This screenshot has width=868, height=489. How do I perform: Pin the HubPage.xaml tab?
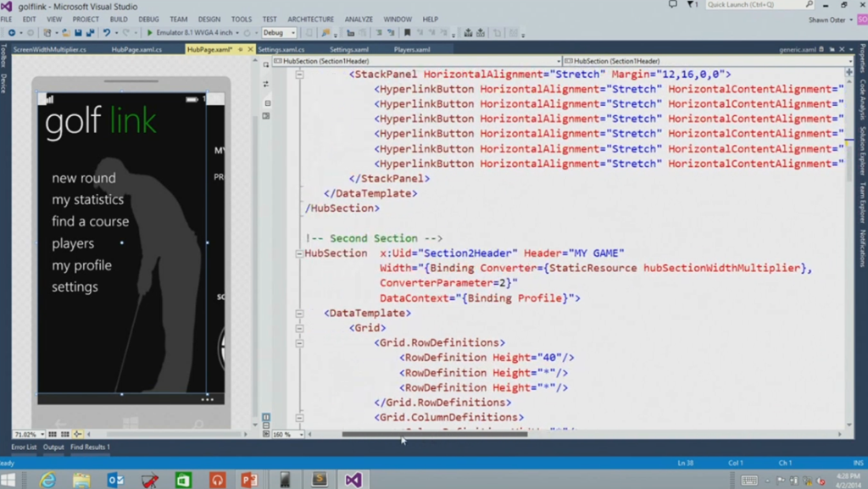pos(240,49)
